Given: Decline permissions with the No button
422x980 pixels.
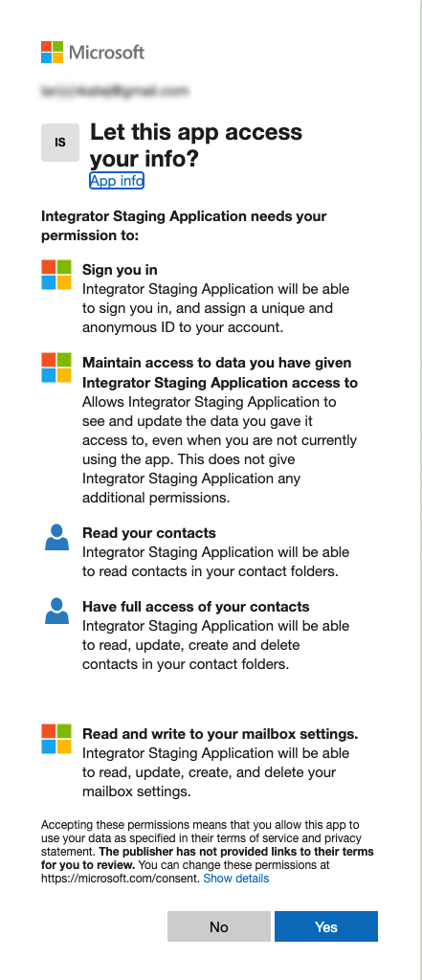Looking at the screenshot, I should pyautogui.click(x=219, y=926).
